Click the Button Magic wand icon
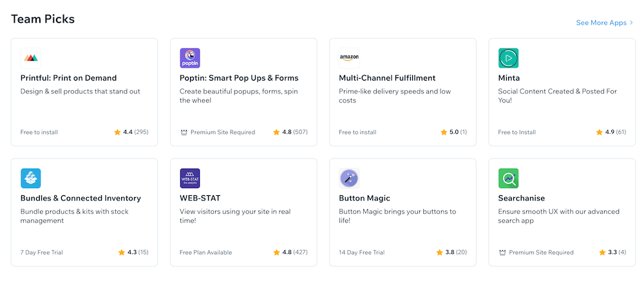Screen dimensions: 644x281 coord(349,179)
